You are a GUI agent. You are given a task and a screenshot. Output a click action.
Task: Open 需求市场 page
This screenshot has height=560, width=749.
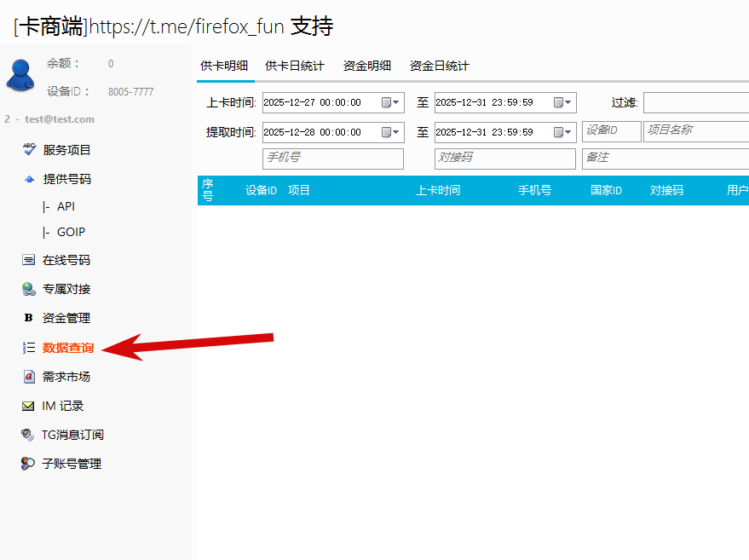(x=66, y=377)
